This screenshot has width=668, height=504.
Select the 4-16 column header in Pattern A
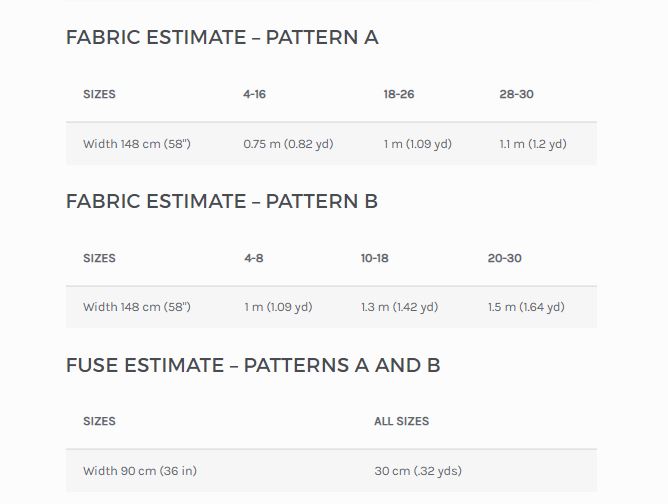click(x=254, y=94)
